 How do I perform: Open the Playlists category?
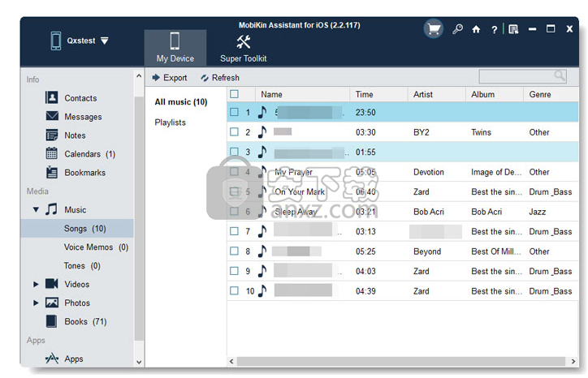coord(170,122)
